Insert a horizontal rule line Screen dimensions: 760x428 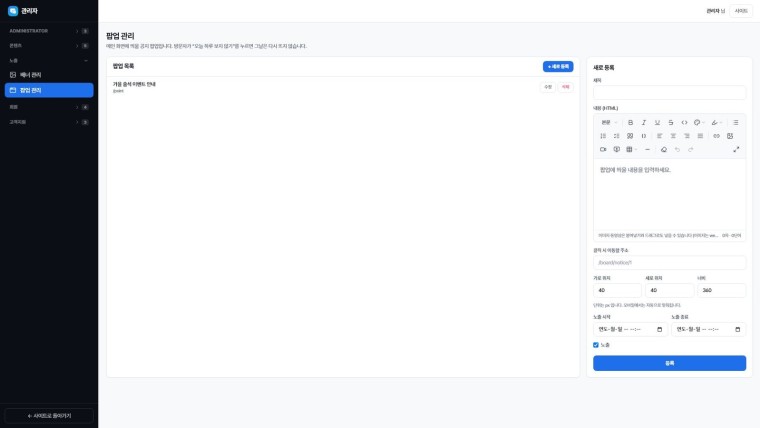[648, 150]
